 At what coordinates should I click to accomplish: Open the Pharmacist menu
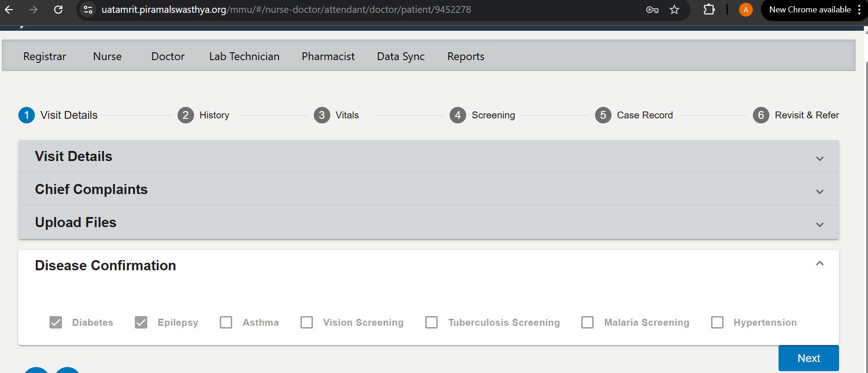tap(328, 56)
